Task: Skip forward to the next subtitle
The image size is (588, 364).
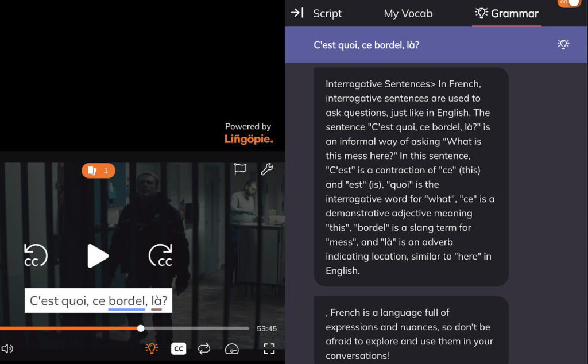Action: point(161,255)
